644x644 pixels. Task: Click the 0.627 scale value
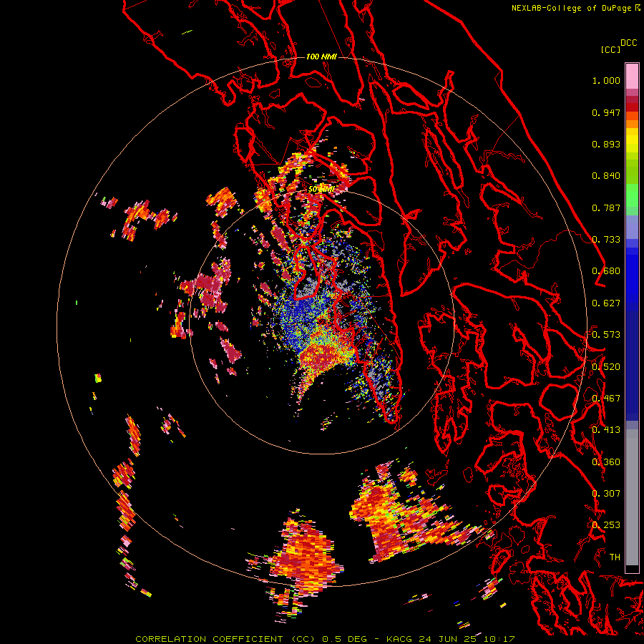click(606, 303)
